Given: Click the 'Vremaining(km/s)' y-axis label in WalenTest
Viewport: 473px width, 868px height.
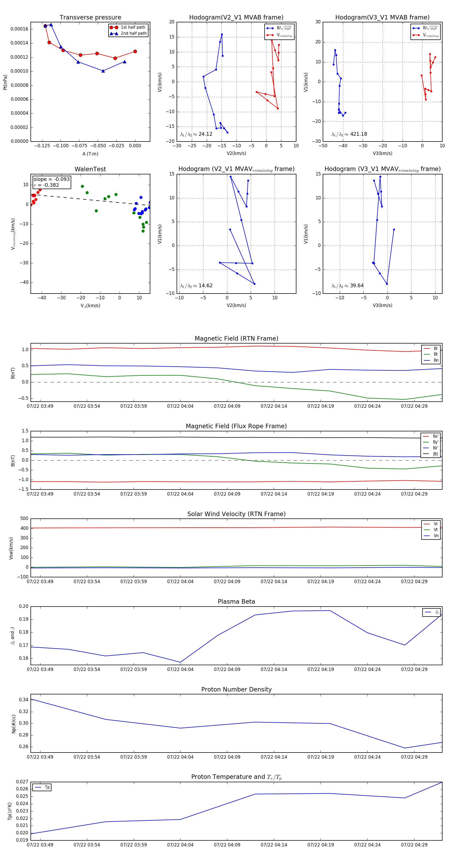Looking at the screenshot, I should tap(13, 234).
